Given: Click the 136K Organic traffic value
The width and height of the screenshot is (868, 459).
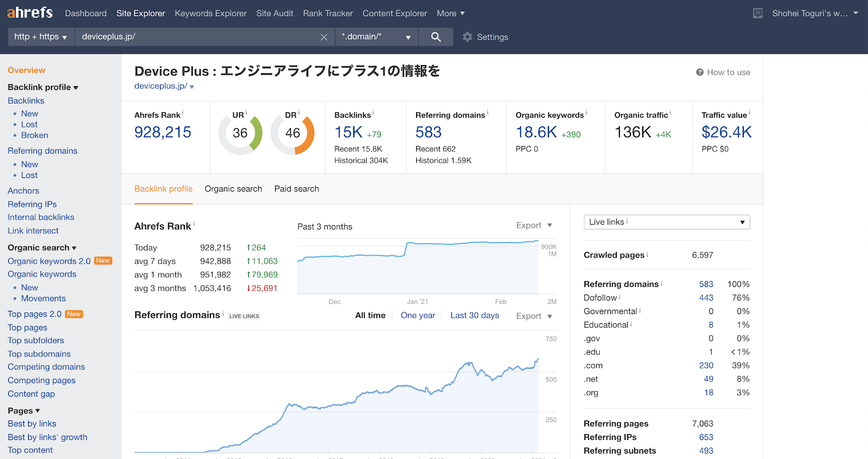Looking at the screenshot, I should pyautogui.click(x=633, y=132).
